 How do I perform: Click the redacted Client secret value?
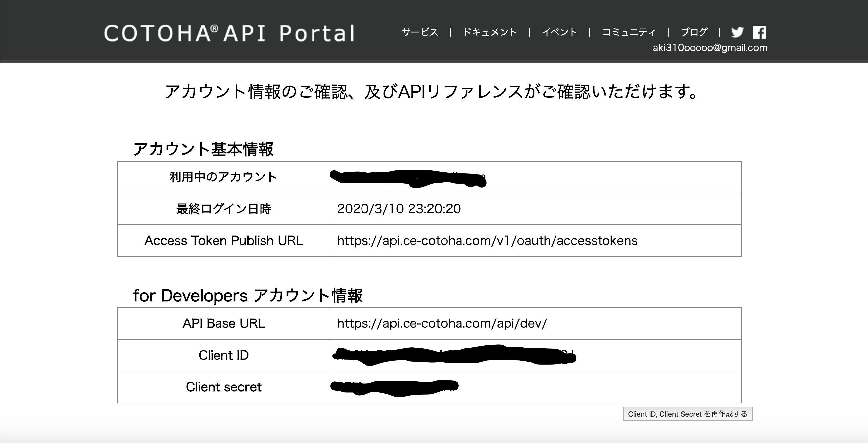[x=394, y=387]
